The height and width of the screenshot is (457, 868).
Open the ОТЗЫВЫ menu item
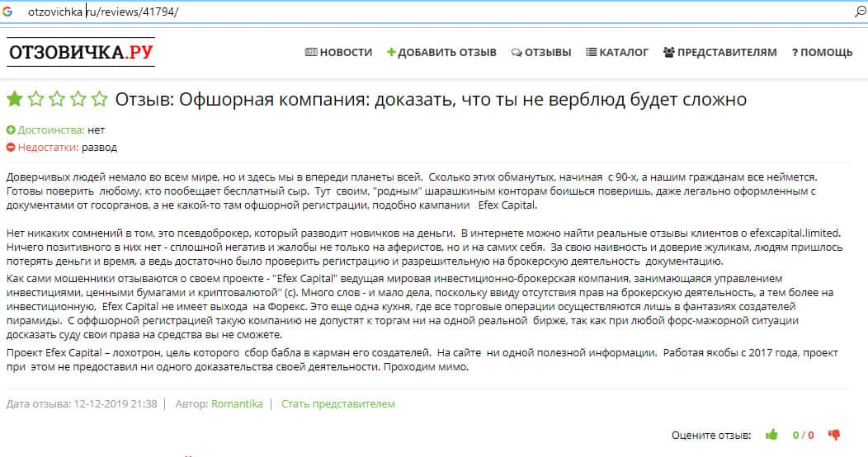pyautogui.click(x=540, y=53)
